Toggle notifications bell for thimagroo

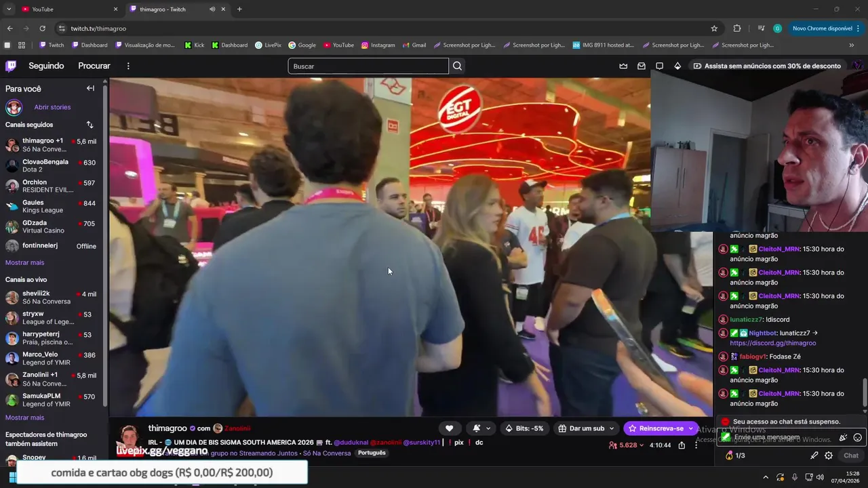tap(477, 428)
